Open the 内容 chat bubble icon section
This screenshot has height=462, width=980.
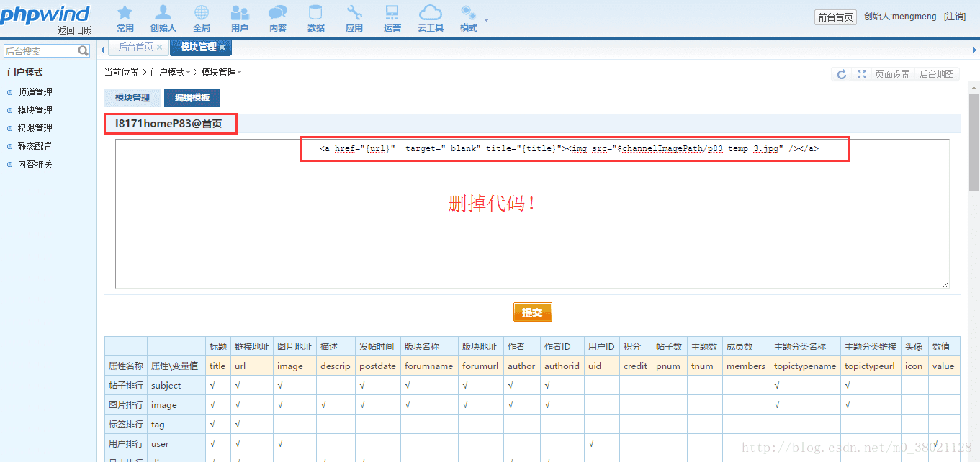pyautogui.click(x=278, y=18)
